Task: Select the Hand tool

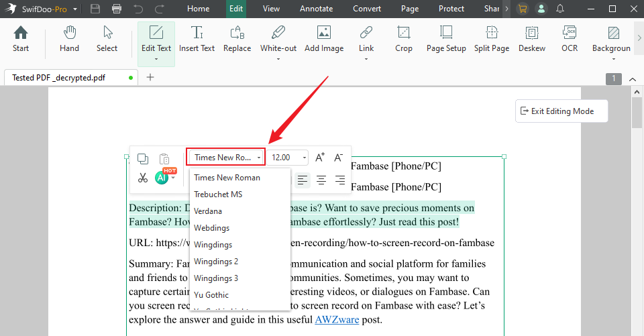Action: (69, 39)
